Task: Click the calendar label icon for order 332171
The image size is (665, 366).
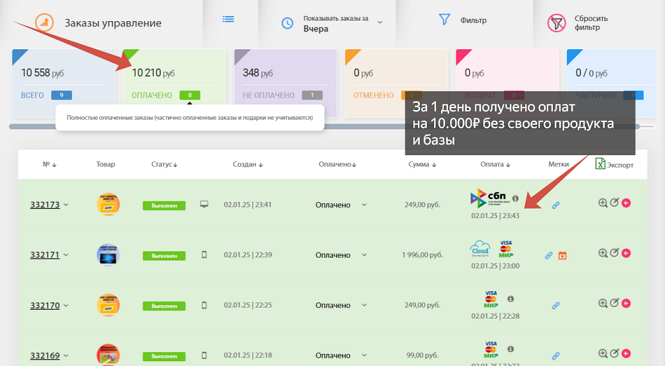Action: (562, 256)
